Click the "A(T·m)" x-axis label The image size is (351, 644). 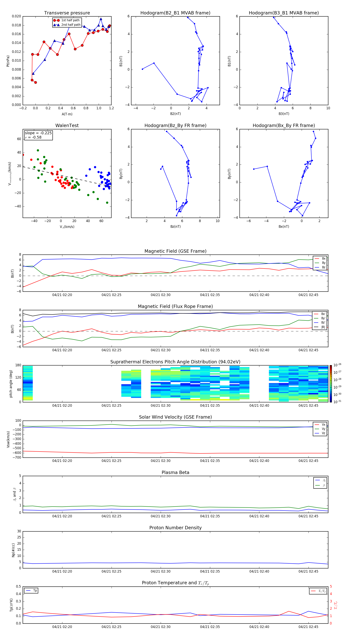pyautogui.click(x=67, y=114)
